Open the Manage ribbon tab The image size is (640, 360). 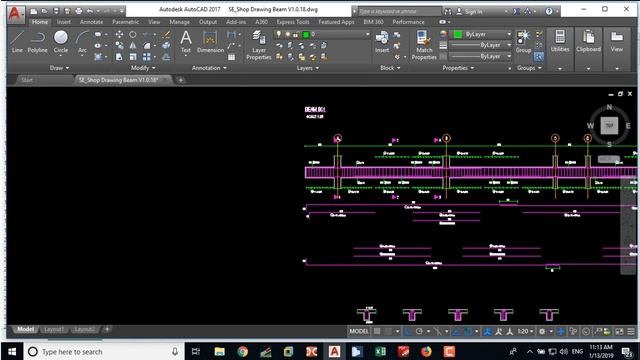(x=180, y=22)
